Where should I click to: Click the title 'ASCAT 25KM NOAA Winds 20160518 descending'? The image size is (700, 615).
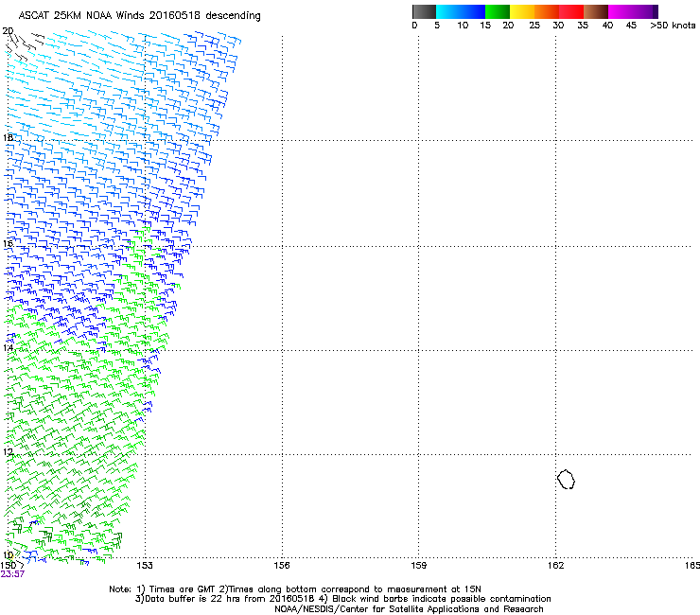pyautogui.click(x=139, y=16)
